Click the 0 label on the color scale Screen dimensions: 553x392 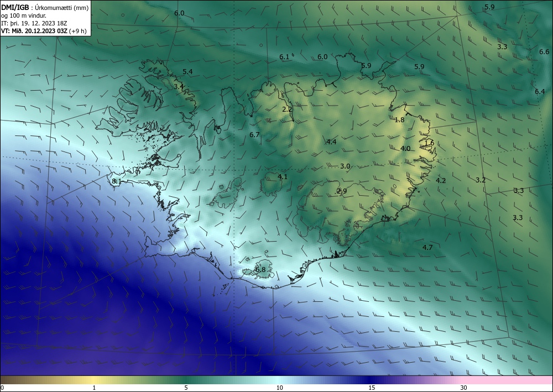click(2, 388)
